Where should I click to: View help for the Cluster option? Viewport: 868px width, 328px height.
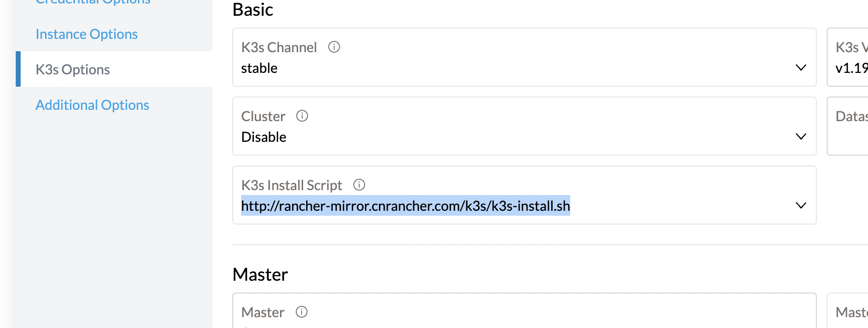point(302,116)
